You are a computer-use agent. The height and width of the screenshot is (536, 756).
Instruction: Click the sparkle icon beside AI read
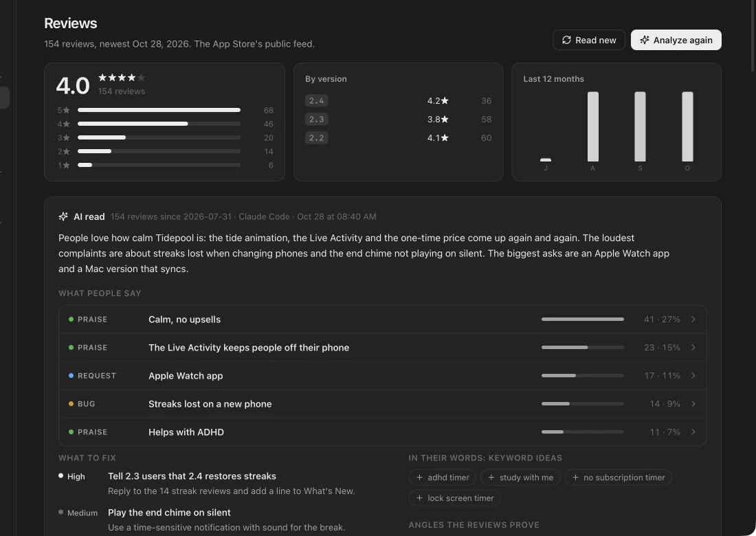(63, 216)
